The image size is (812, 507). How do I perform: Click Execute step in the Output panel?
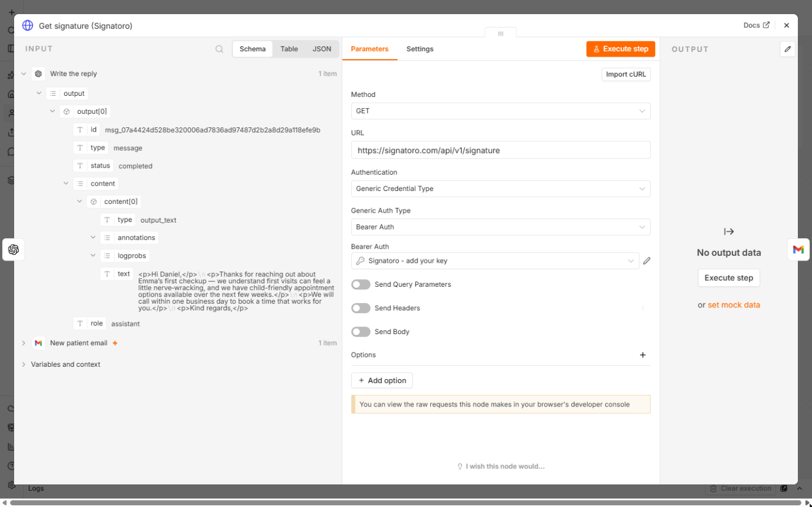pos(729,278)
